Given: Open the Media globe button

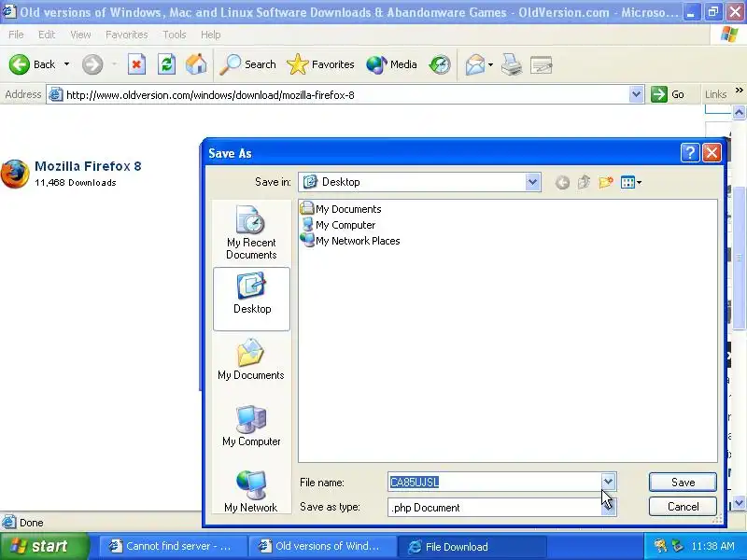Looking at the screenshot, I should point(391,64).
